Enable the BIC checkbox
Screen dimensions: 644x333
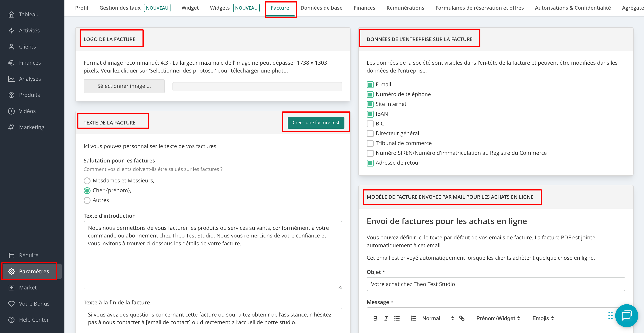click(370, 124)
